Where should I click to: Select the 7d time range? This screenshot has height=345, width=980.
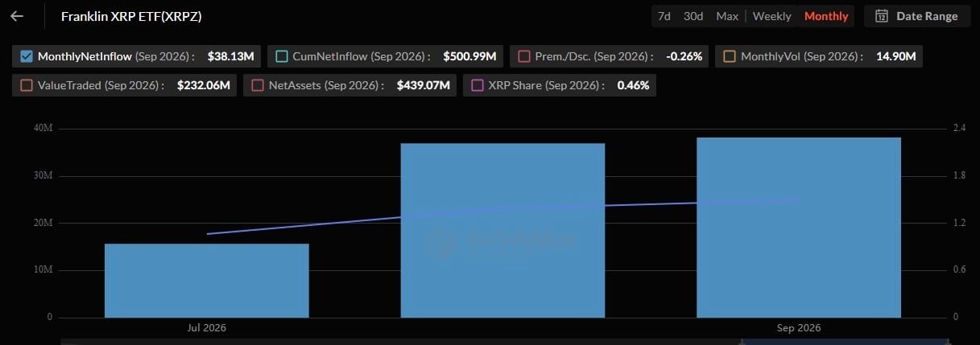pyautogui.click(x=664, y=16)
